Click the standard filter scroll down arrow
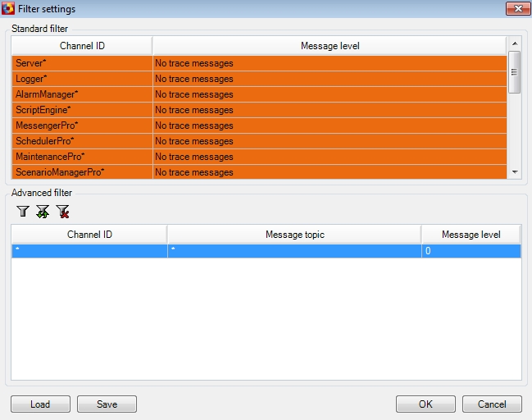 tap(515, 172)
